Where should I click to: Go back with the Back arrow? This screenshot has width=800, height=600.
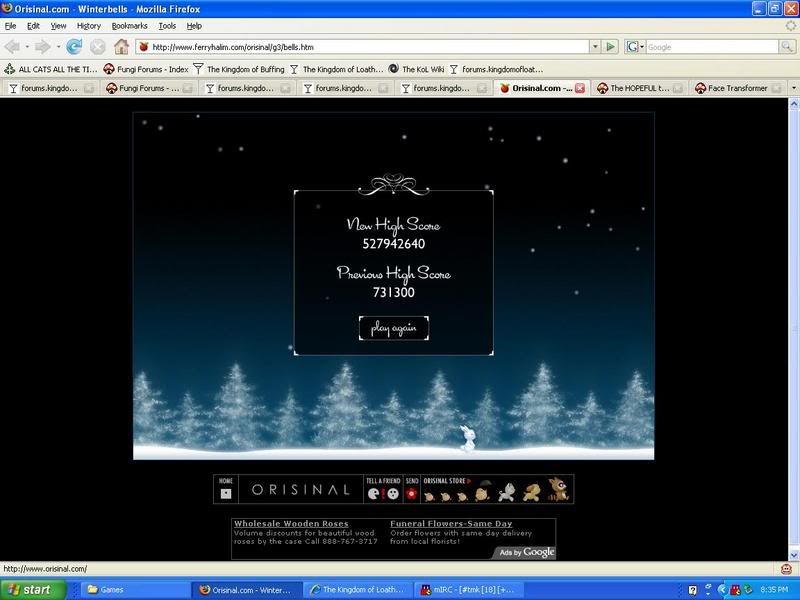(12, 47)
